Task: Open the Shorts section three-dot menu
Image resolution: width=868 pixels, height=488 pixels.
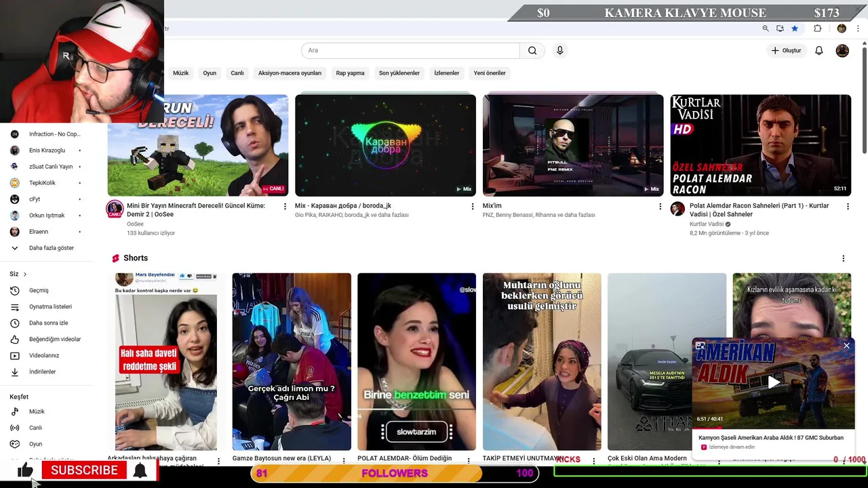Action: [x=844, y=258]
